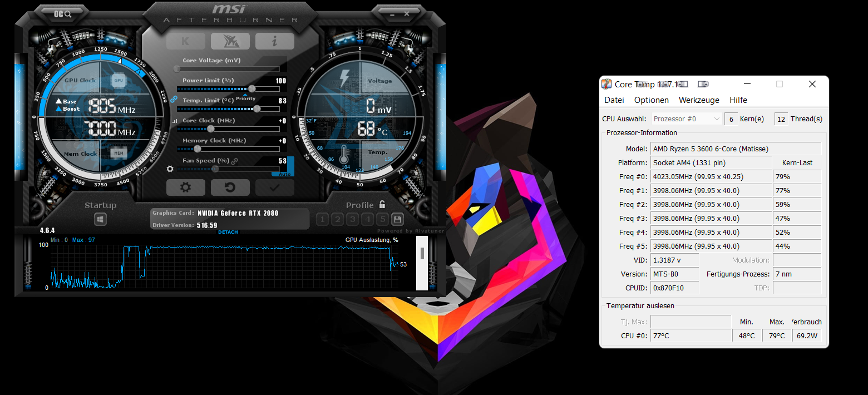868x395 pixels.
Task: Click Core Temp title bar app icon
Action: [x=606, y=84]
